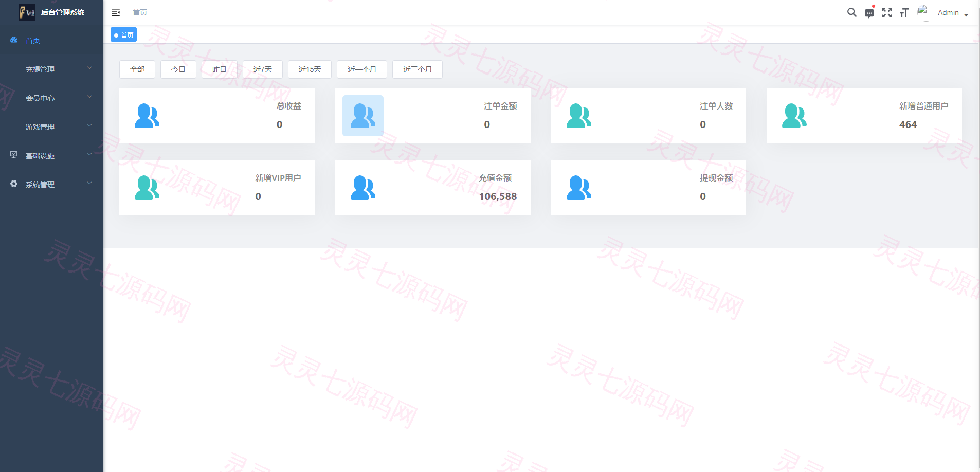Switch to the 首页 page tab
Image resolution: width=980 pixels, height=472 pixels.
(123, 35)
